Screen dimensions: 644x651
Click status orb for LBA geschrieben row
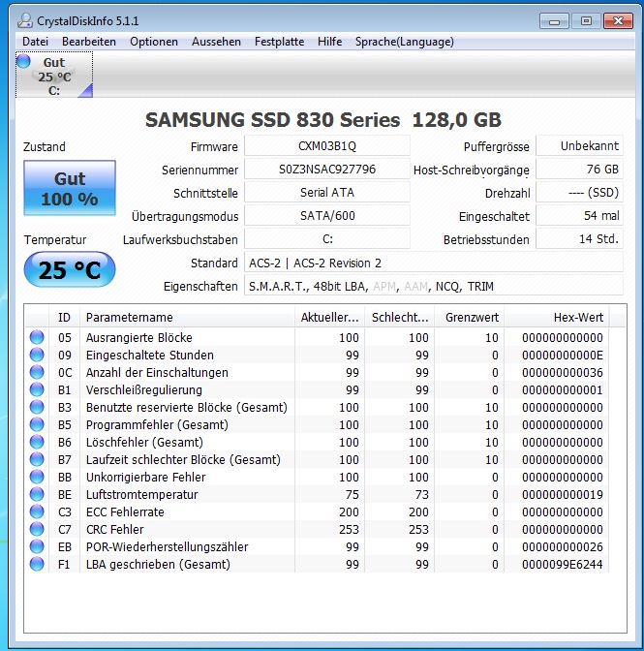point(37,564)
